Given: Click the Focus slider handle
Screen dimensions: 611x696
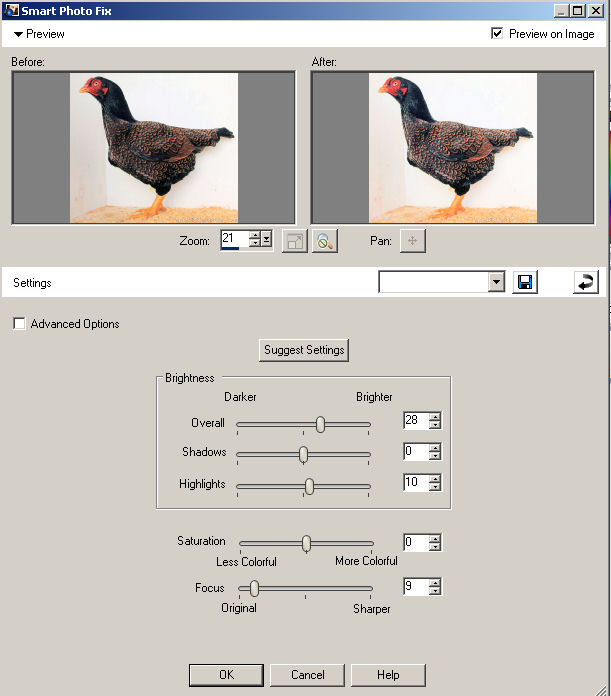Looking at the screenshot, I should tap(254, 589).
